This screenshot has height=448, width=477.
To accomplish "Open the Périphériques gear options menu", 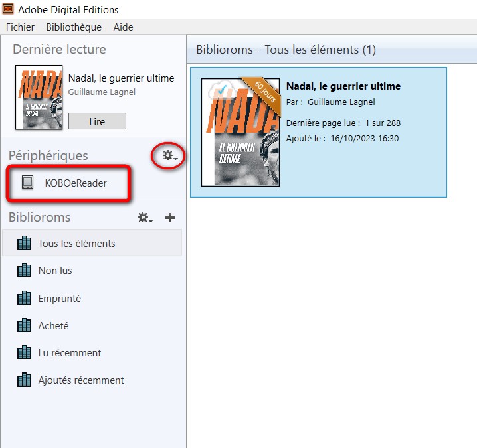I will tap(170, 155).
